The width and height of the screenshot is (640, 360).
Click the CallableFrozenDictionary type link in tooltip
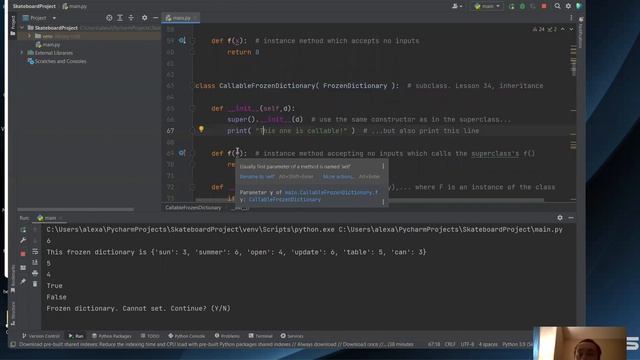(284, 200)
